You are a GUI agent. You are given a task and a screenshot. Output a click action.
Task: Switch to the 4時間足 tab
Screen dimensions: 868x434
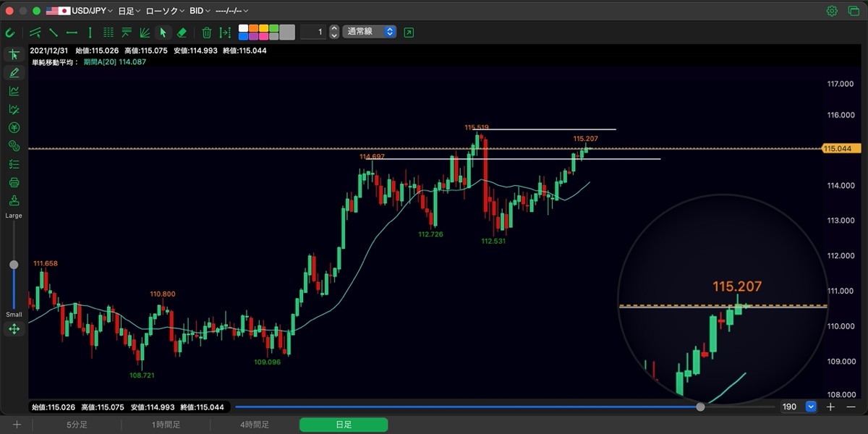(x=255, y=425)
